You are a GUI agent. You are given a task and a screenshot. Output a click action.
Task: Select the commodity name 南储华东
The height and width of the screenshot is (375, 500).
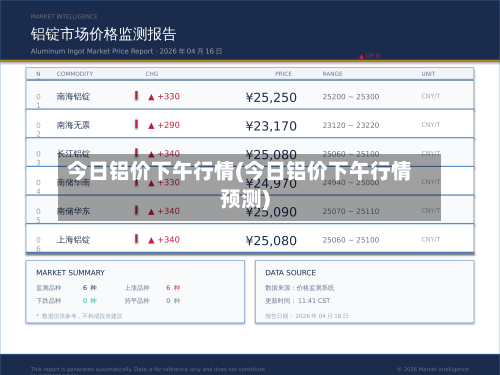click(73, 211)
